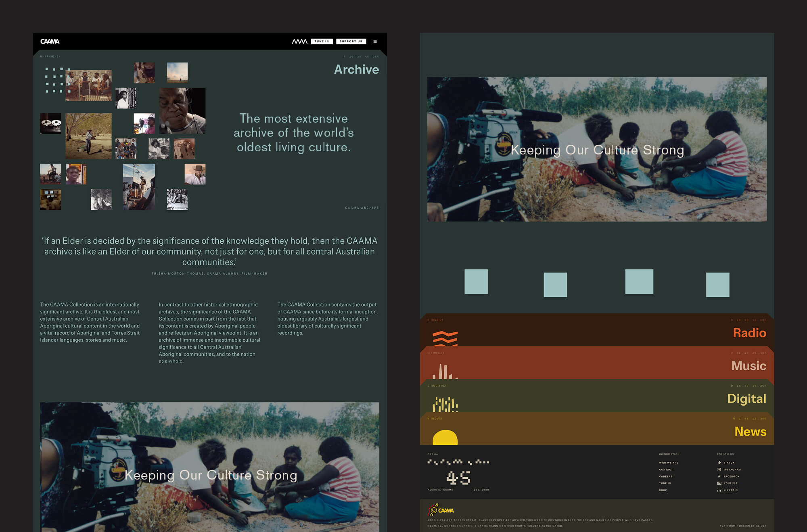Click paragraph starting 'In contrast to other historical'
The height and width of the screenshot is (532, 807).
coord(209,333)
